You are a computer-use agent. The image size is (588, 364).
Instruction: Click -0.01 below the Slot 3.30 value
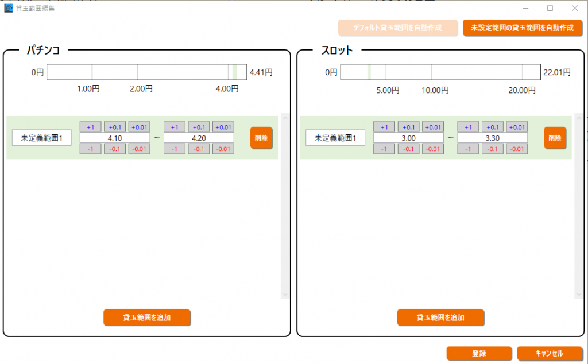[x=517, y=149]
